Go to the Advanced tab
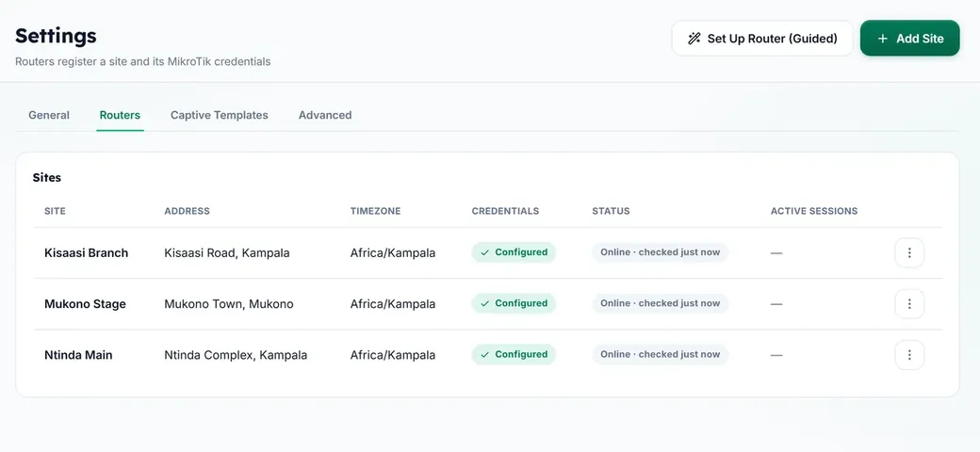The height and width of the screenshot is (452, 980). coord(325,115)
